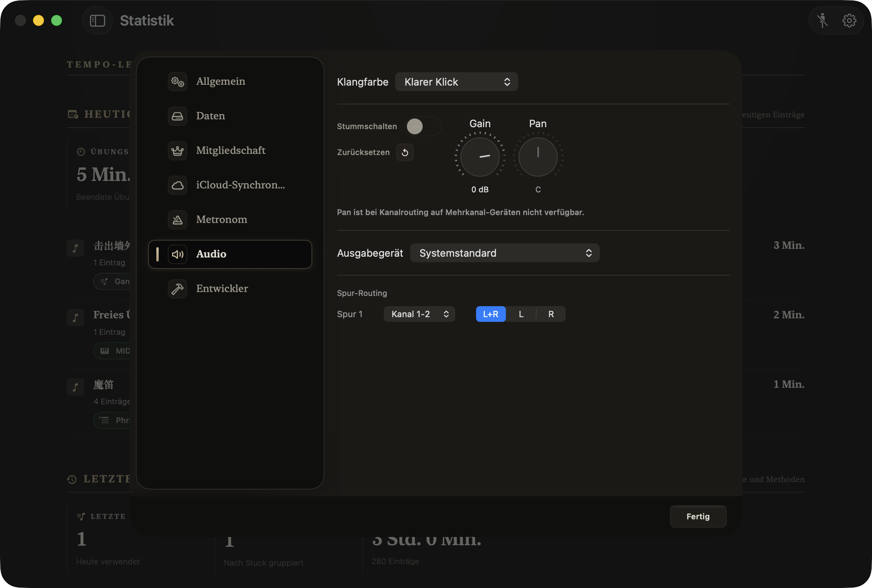Open the Kanal 1-2 dropdown
872x588 pixels.
(x=419, y=314)
